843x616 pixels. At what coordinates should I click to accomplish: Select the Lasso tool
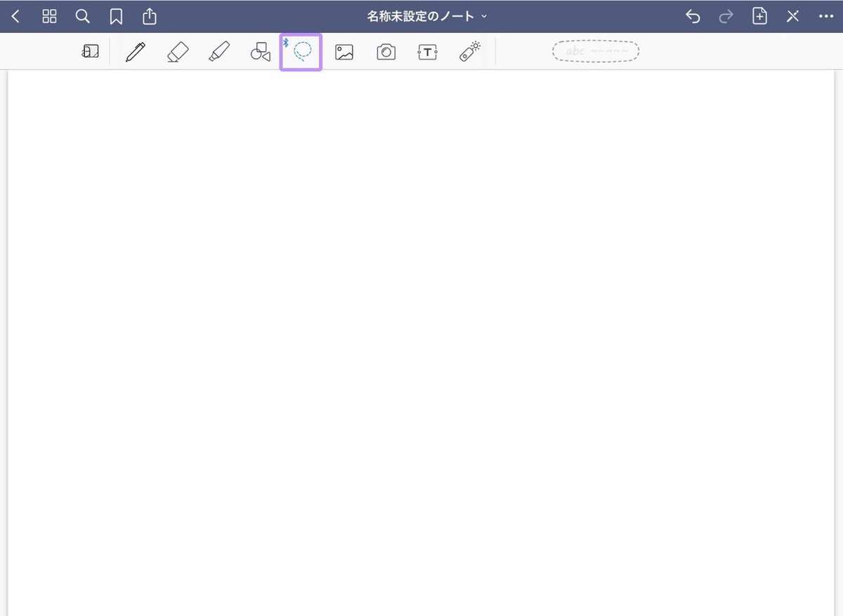pyautogui.click(x=301, y=52)
